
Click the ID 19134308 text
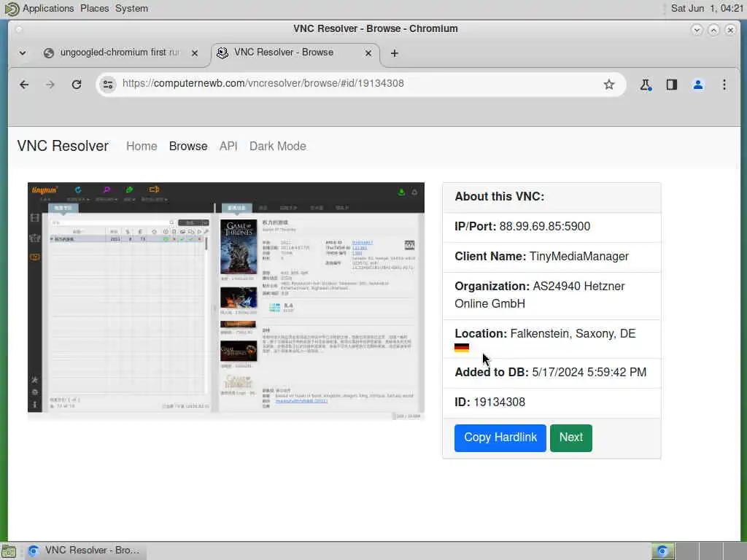tap(489, 402)
